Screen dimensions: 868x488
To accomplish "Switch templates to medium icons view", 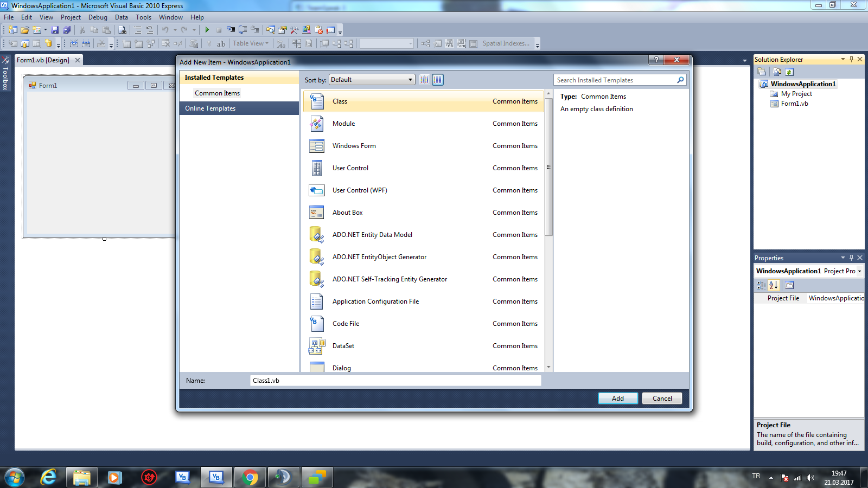I will coord(438,80).
